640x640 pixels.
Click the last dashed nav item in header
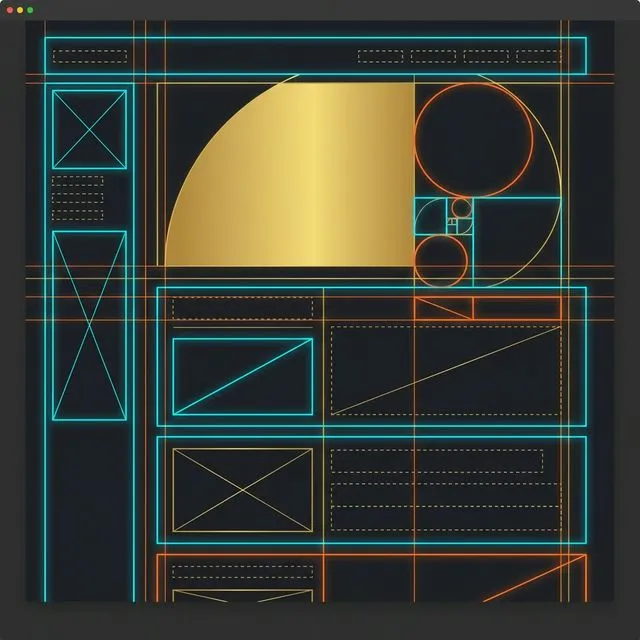click(x=539, y=56)
